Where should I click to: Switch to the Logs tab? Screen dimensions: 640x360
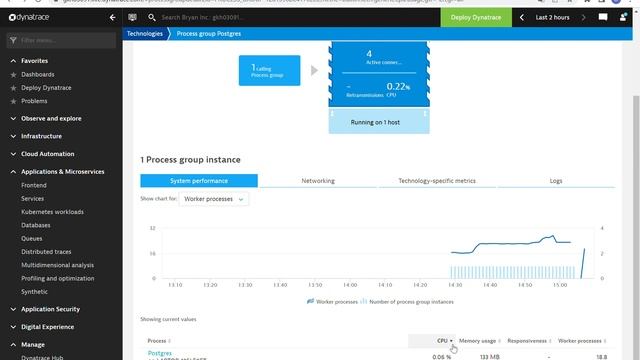click(556, 181)
